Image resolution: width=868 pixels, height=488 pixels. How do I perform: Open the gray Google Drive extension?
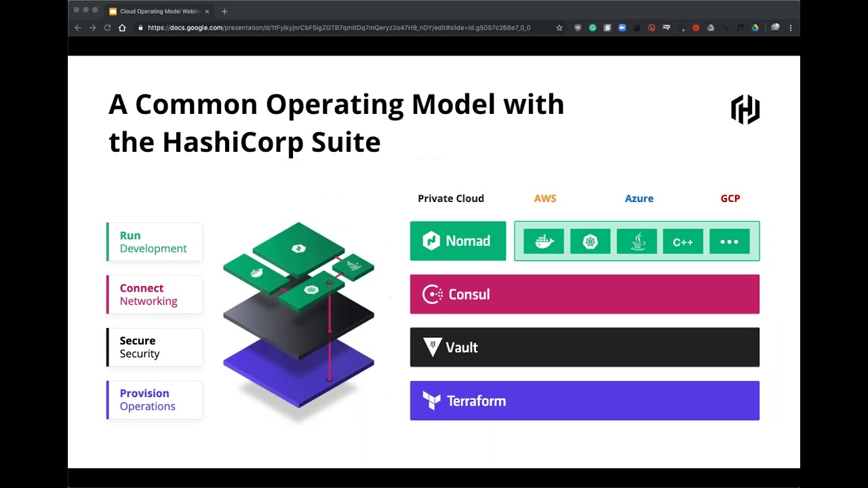(x=711, y=28)
